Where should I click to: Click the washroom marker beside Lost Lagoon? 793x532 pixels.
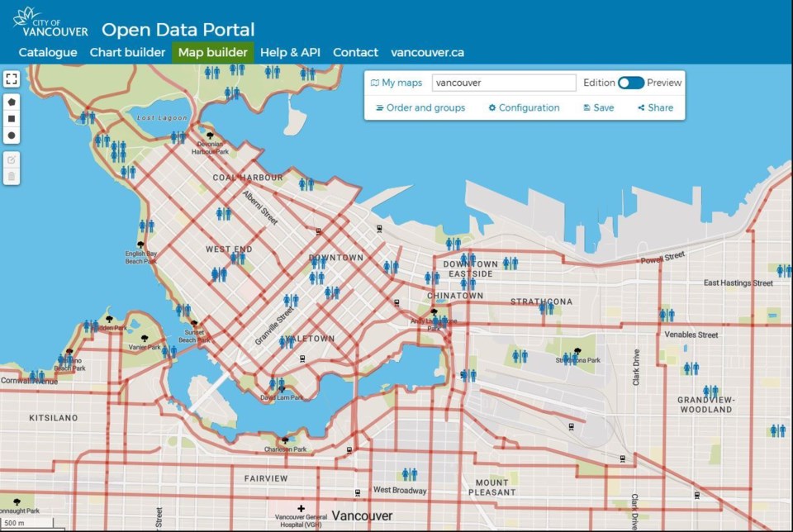click(178, 136)
